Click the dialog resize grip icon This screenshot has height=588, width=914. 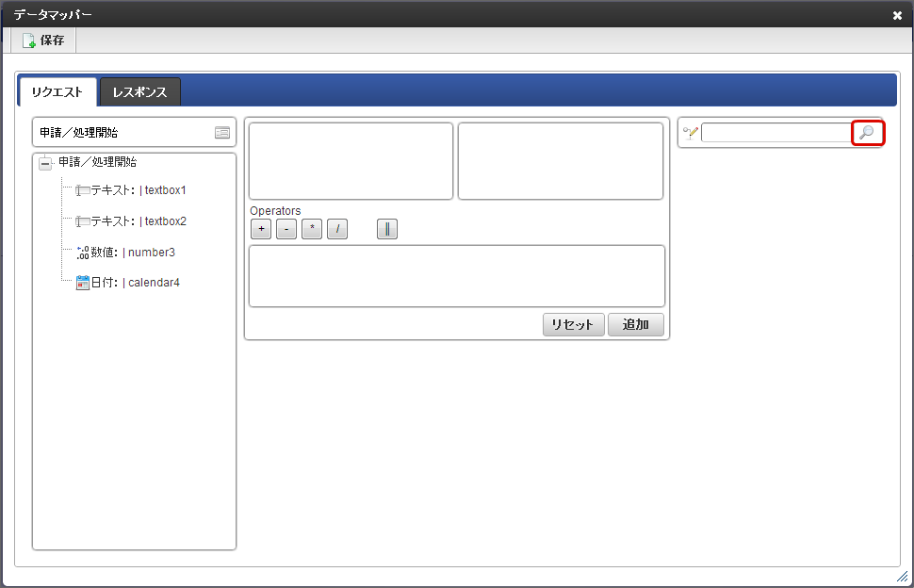(903, 577)
